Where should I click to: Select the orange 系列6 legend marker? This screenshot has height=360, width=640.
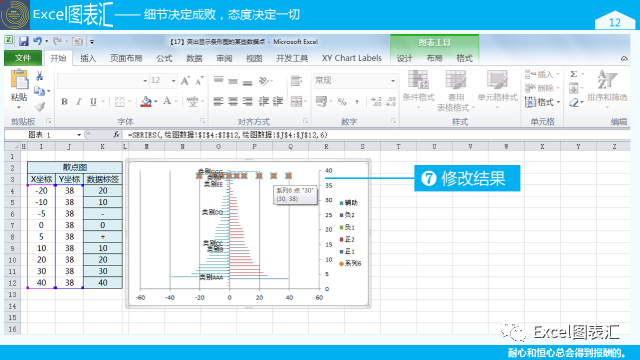click(x=341, y=264)
